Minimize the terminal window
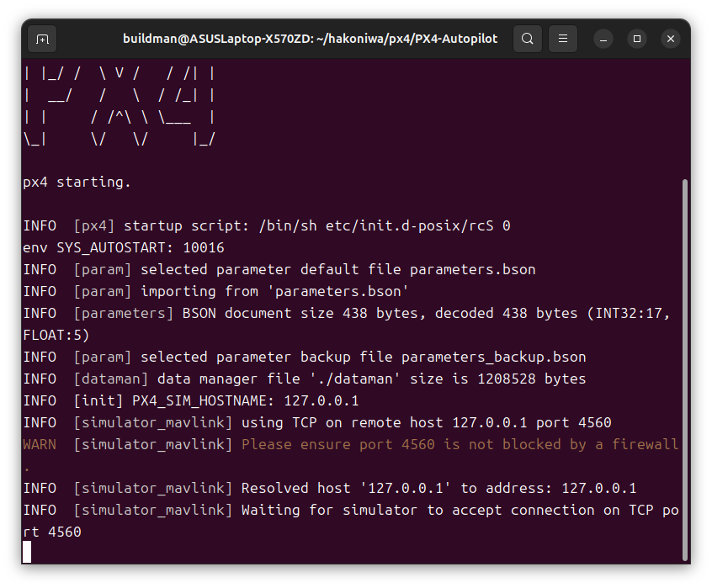The height and width of the screenshot is (588, 712). tap(603, 39)
